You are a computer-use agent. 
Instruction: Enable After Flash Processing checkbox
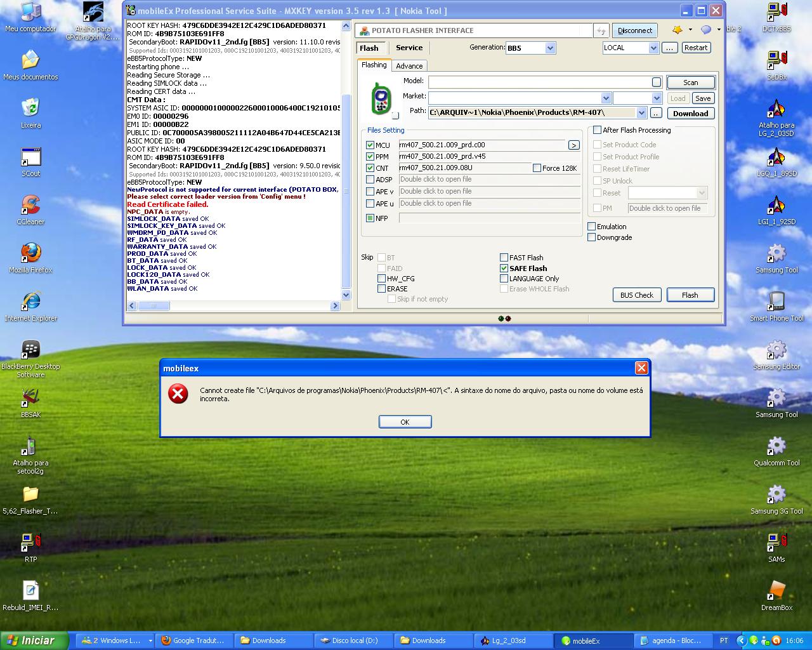[597, 130]
